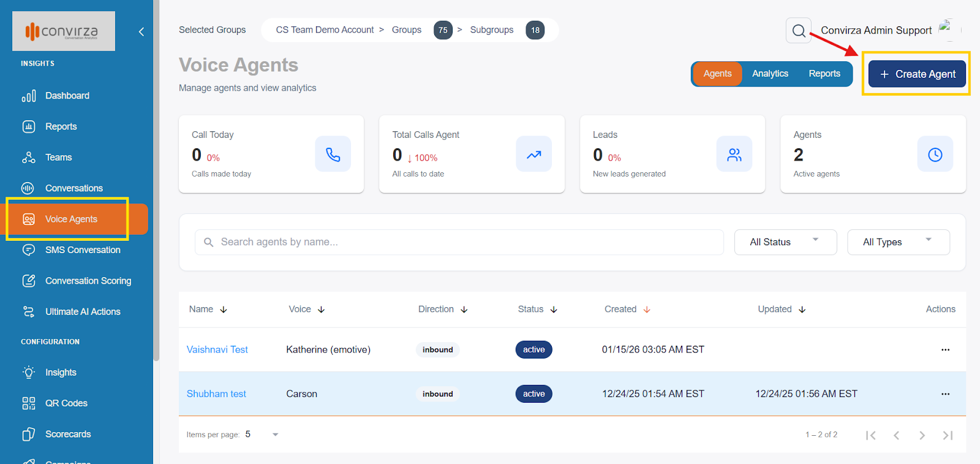Sort table by Created column arrow
980x464 pixels.
point(647,310)
